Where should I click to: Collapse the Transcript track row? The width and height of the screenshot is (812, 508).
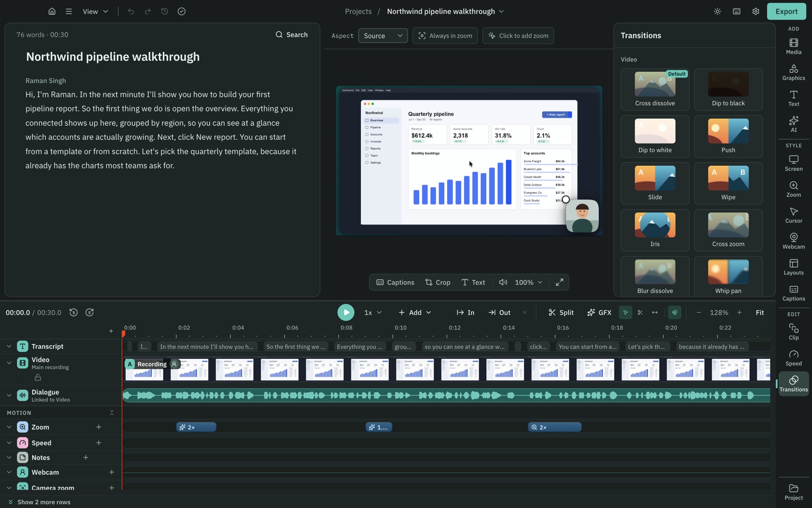pos(9,346)
